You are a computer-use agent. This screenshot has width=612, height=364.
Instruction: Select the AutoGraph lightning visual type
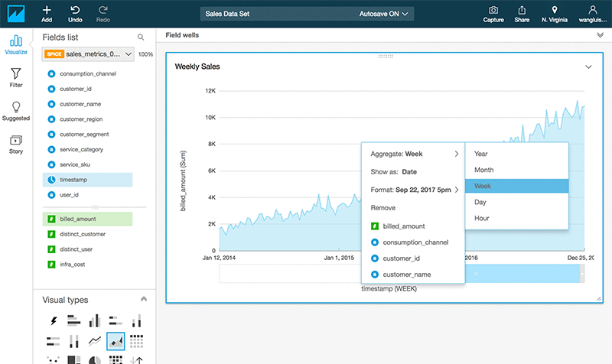coord(52,321)
